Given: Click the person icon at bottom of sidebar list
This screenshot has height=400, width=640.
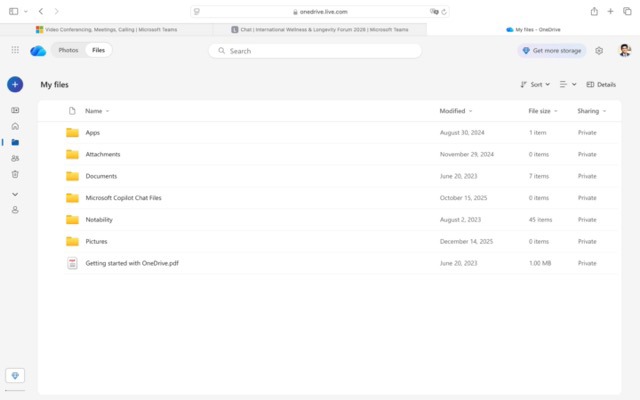Looking at the screenshot, I should 15,210.
